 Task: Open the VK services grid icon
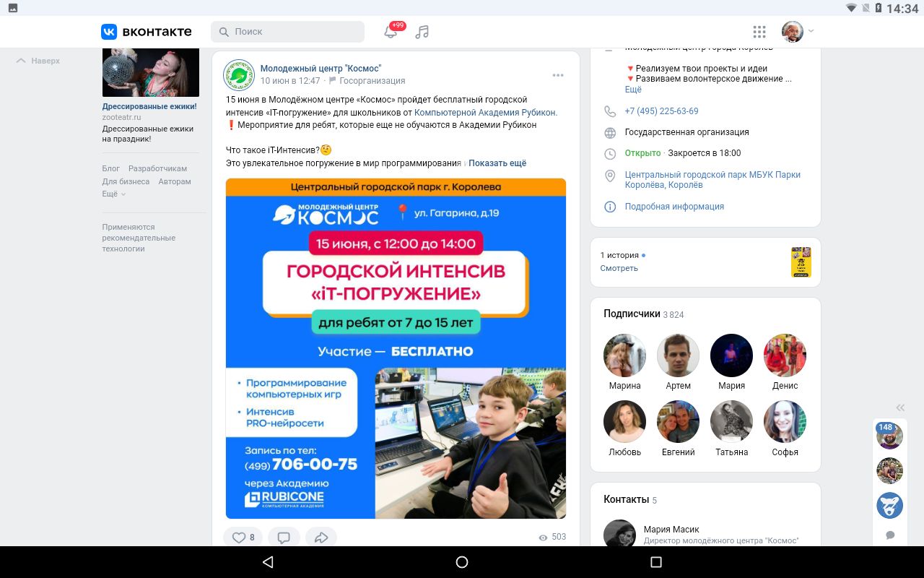(x=759, y=32)
